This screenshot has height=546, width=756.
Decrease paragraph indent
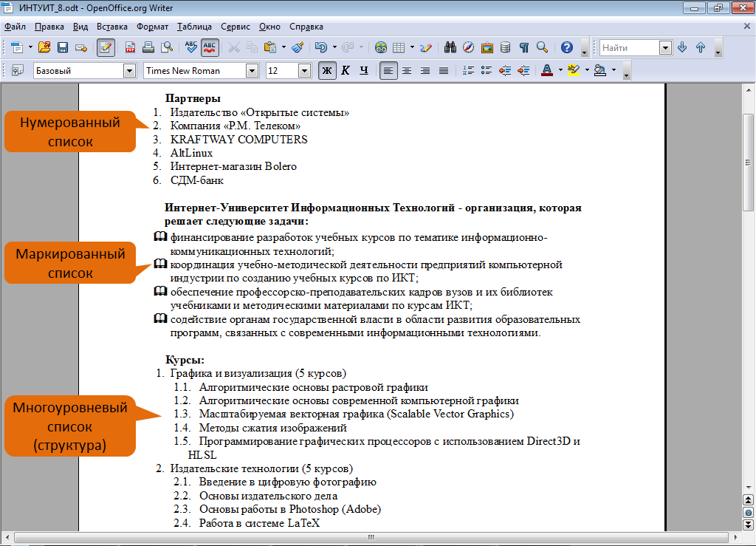[505, 70]
